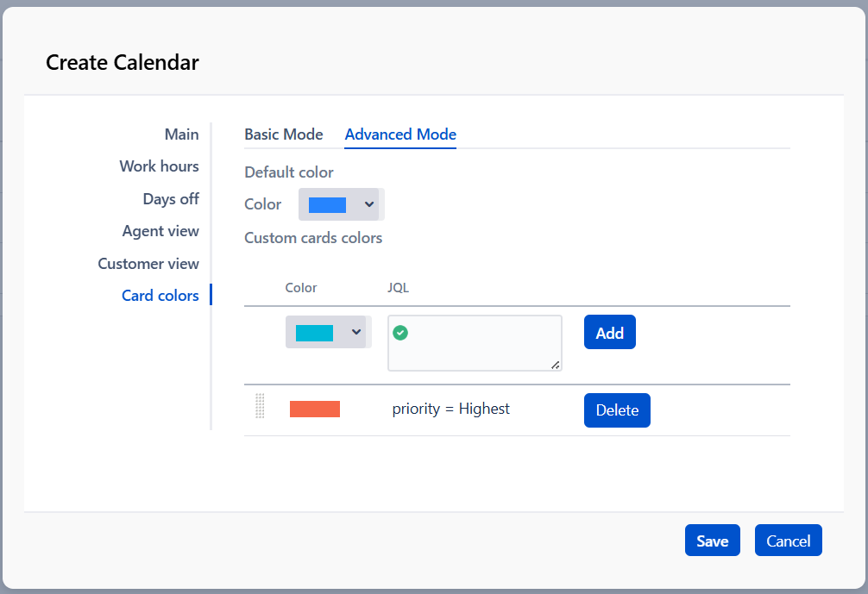868x594 pixels.
Task: Navigate to the Agent view section
Action: 160,231
